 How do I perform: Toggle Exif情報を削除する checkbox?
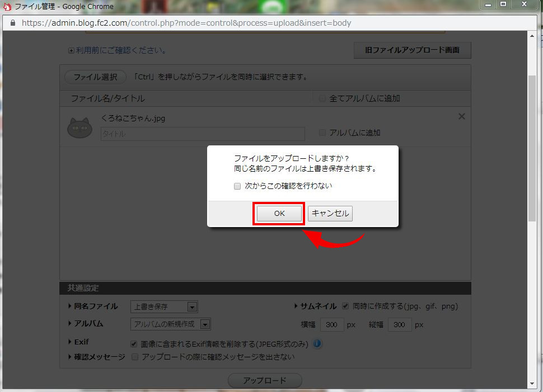coord(134,344)
